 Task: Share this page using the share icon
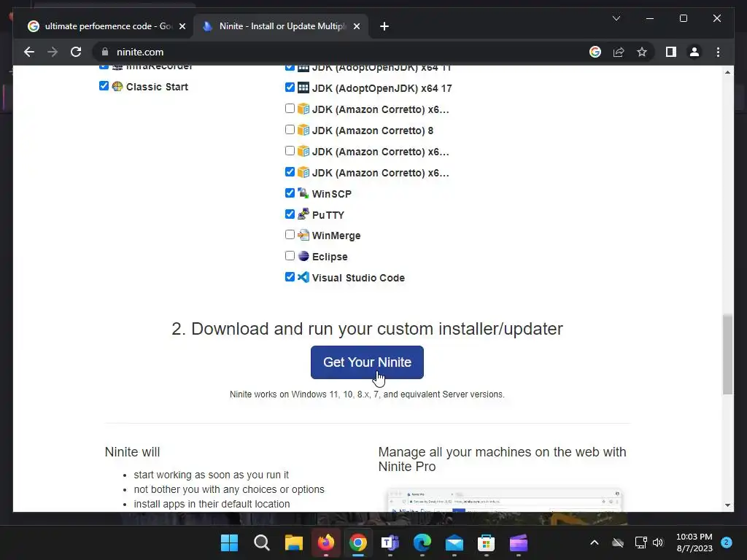pos(619,52)
